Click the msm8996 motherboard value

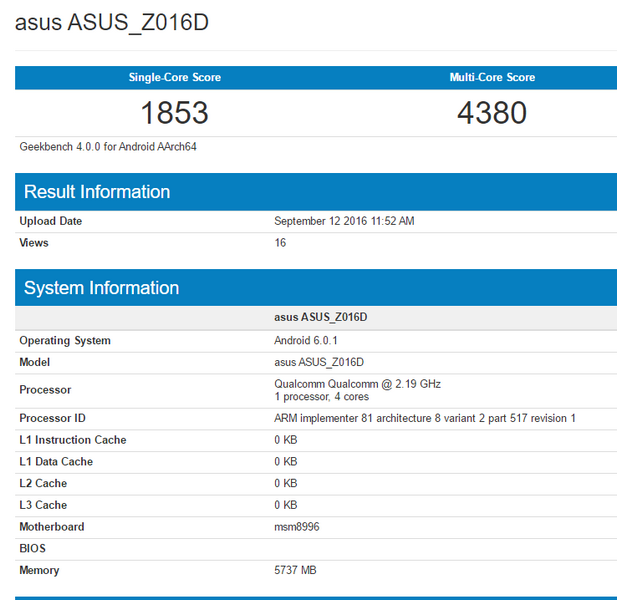pyautogui.click(x=298, y=527)
